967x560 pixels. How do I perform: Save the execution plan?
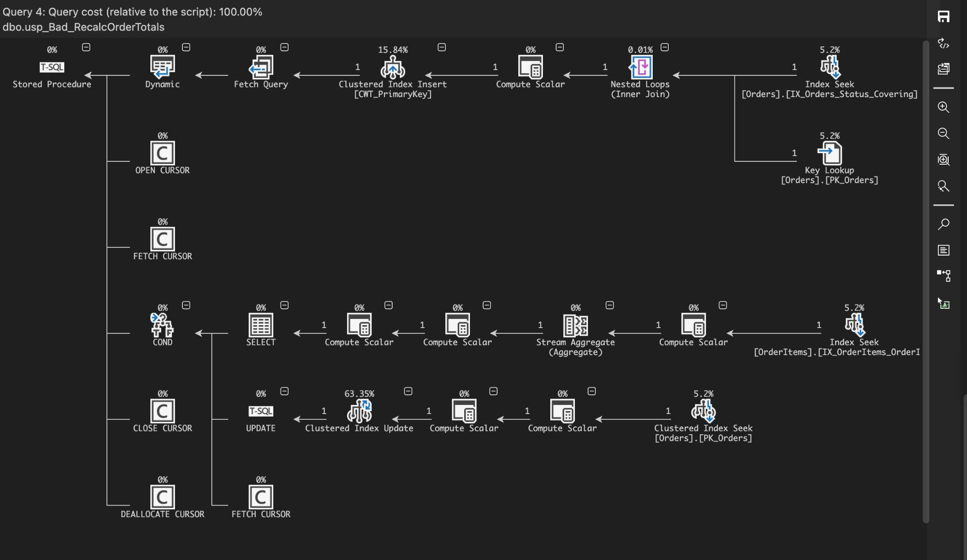(944, 16)
